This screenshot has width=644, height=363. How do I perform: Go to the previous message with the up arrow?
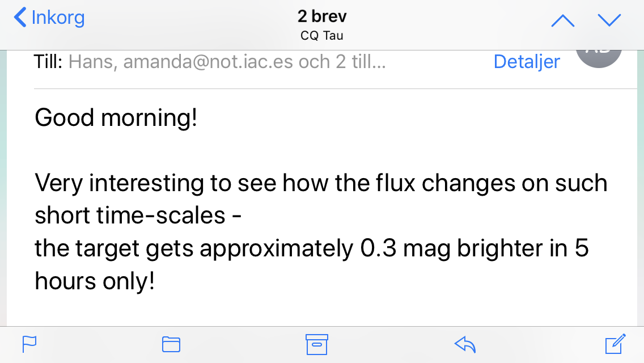click(x=562, y=20)
